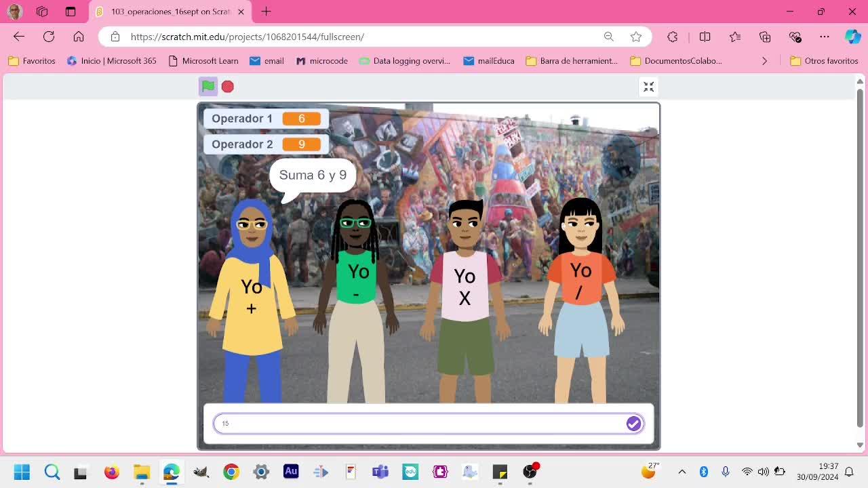
Task: Switch to Microsoft Edge in the taskbar
Action: 172,472
